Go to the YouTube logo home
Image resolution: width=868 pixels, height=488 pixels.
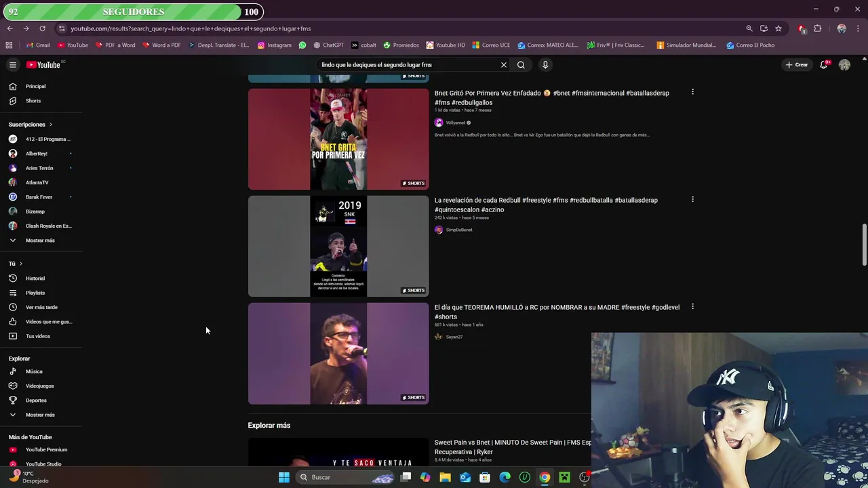point(43,65)
